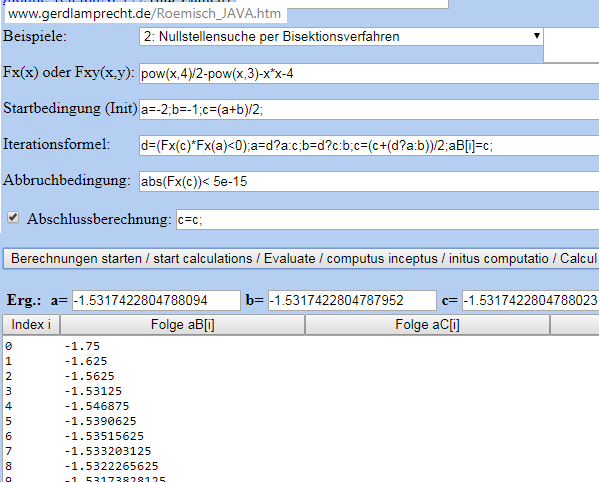Open the Beispiele dropdown list
Viewport: 599px width, 482px height.
[341, 37]
